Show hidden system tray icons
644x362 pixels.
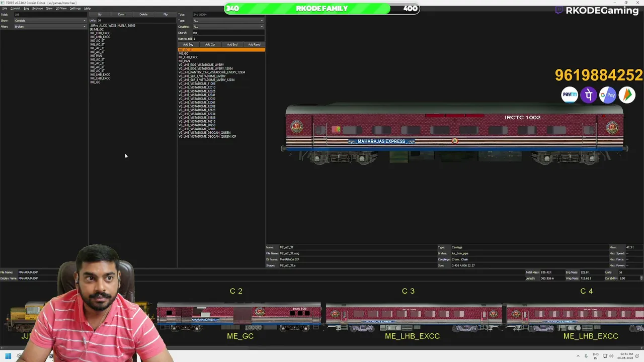tap(577, 356)
